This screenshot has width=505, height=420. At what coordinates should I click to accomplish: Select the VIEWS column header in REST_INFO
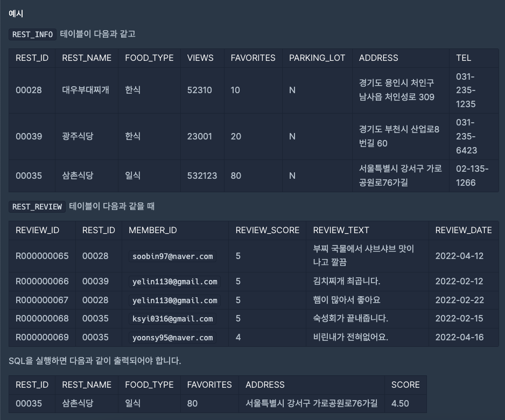tap(200, 58)
